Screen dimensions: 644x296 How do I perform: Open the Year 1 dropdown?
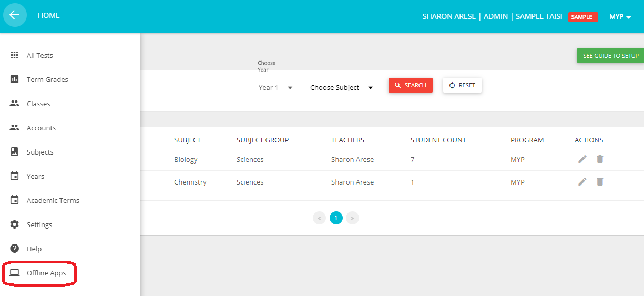click(x=277, y=88)
